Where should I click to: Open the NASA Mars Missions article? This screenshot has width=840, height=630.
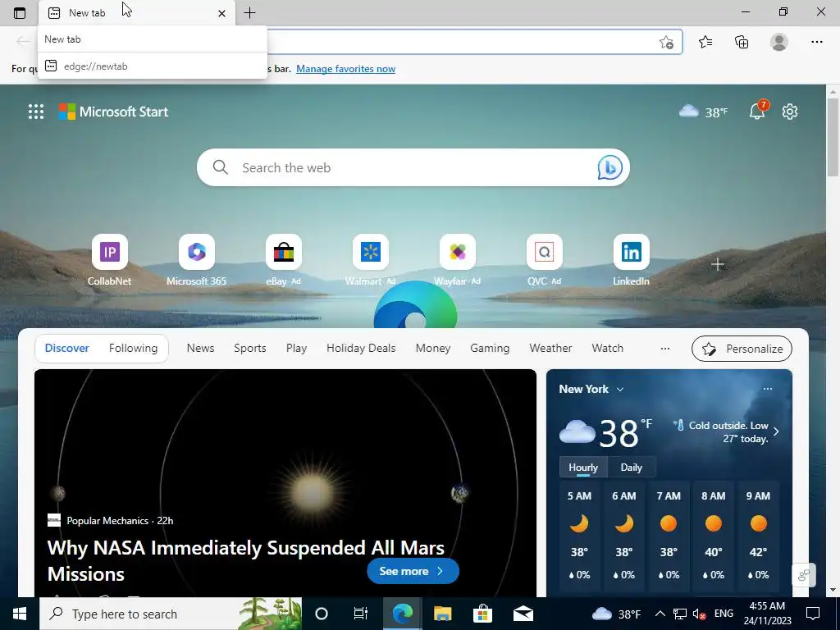coord(246,560)
